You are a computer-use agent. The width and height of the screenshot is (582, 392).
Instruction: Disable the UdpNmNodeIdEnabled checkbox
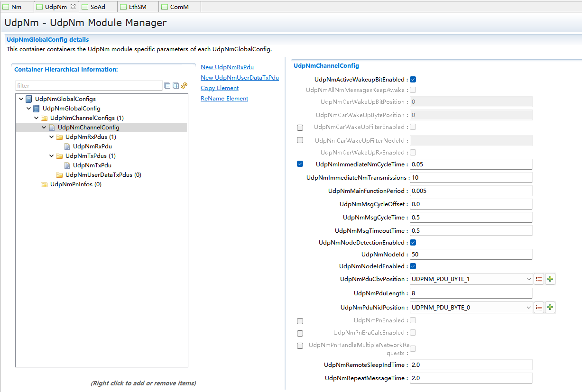coord(413,266)
